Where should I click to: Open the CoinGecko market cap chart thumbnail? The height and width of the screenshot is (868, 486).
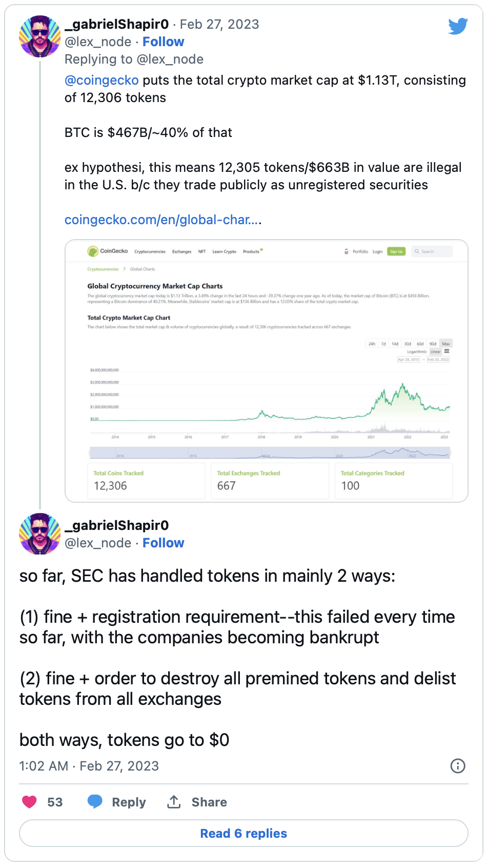tap(267, 371)
